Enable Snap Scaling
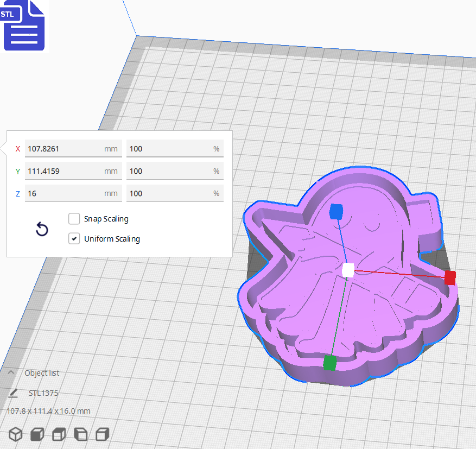476x449 pixels. (74, 219)
